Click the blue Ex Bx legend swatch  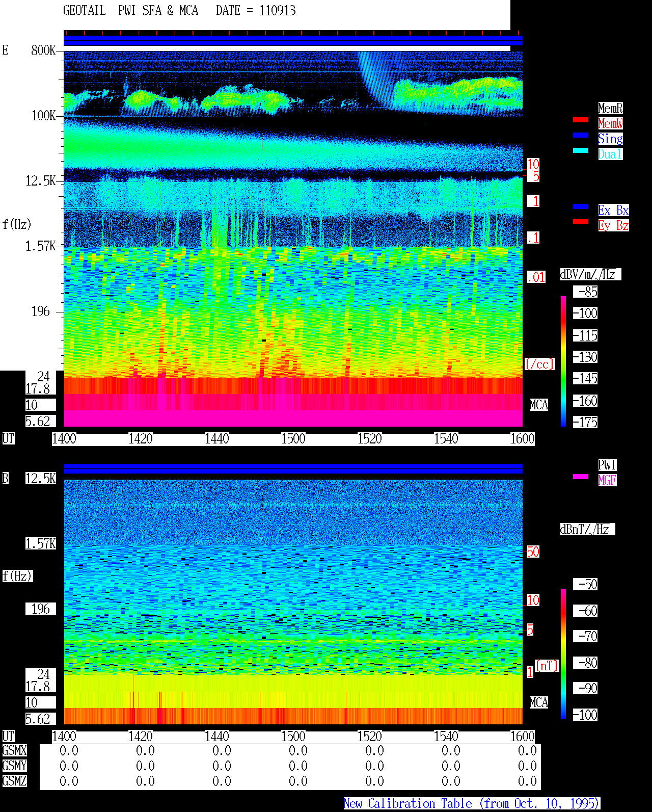581,206
